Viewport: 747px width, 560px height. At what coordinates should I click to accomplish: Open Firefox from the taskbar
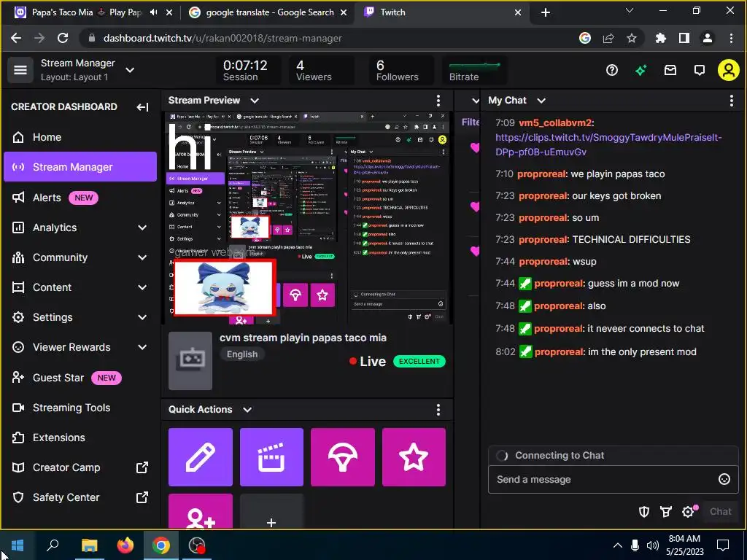125,545
